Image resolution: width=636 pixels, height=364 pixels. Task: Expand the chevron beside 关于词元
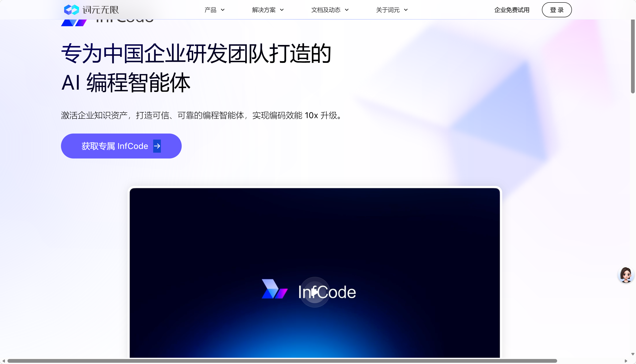(x=406, y=10)
